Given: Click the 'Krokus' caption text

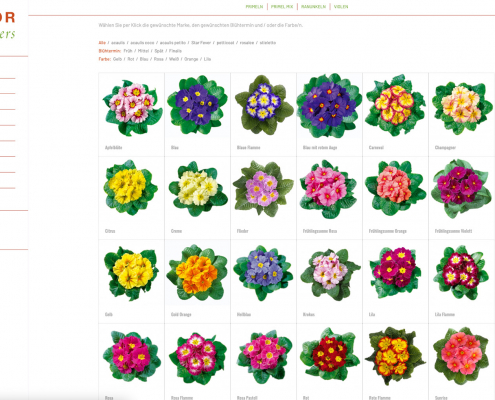Looking at the screenshot, I should point(309,314).
